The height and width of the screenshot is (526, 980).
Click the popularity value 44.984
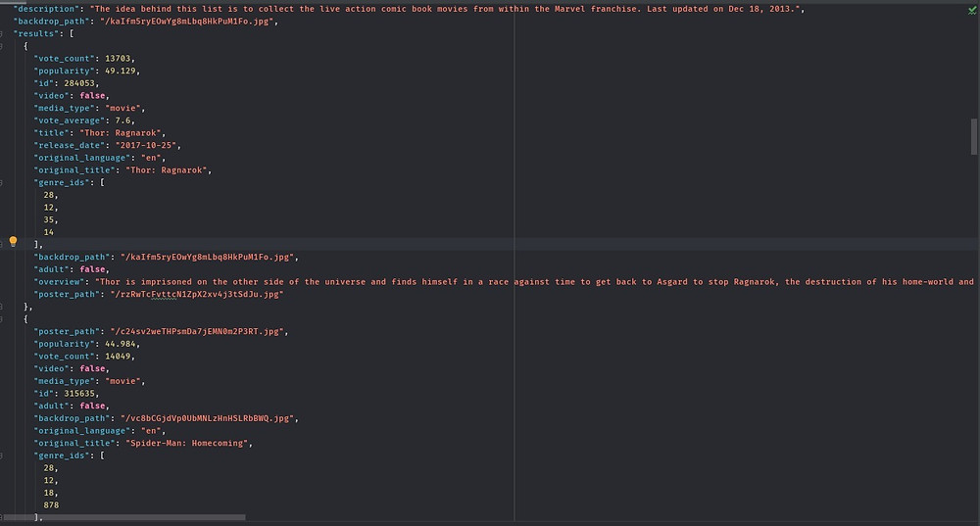120,344
